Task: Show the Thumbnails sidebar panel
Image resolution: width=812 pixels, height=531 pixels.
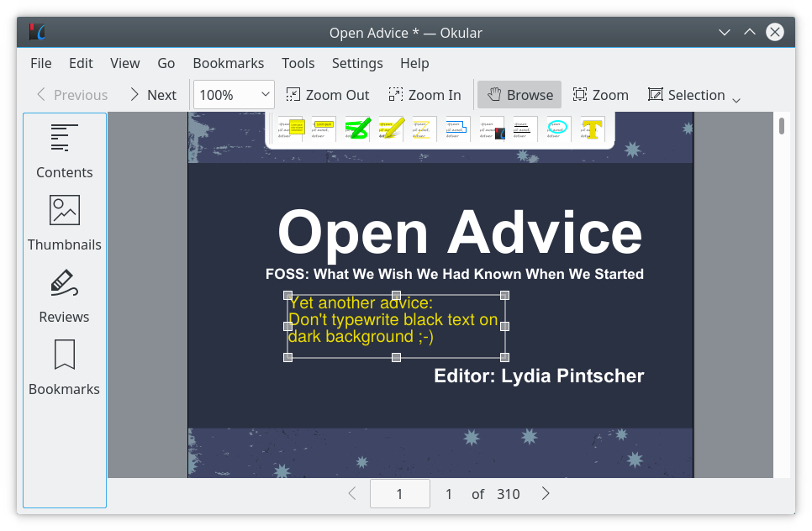Action: 65,223
